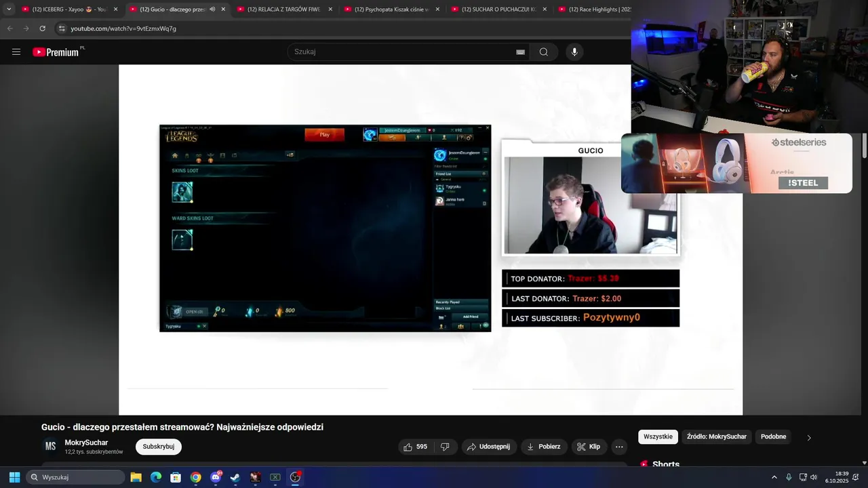Launch Microsoft Edge from taskbar

[x=156, y=477]
